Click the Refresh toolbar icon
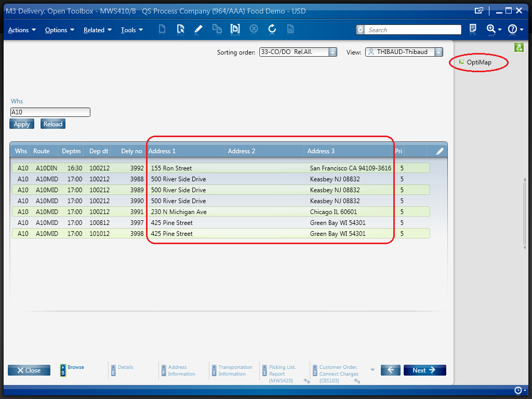Image resolution: width=532 pixels, height=399 pixels. coord(272,29)
